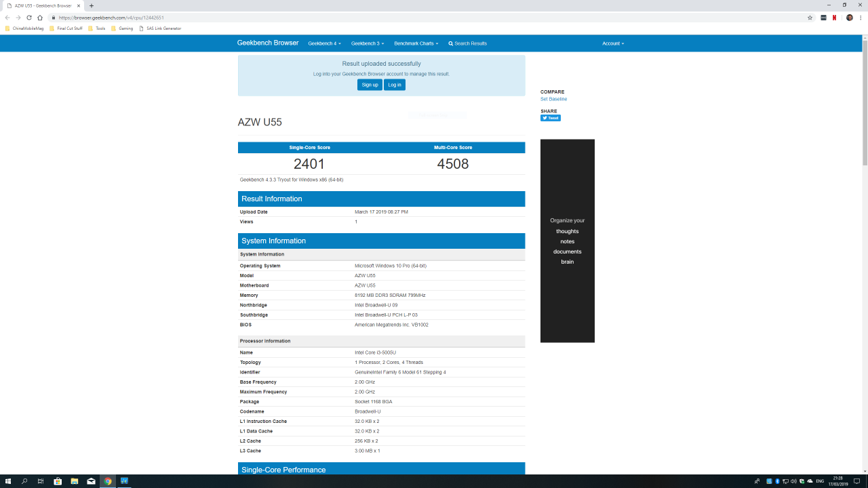Go back to the previous page

tap(8, 18)
